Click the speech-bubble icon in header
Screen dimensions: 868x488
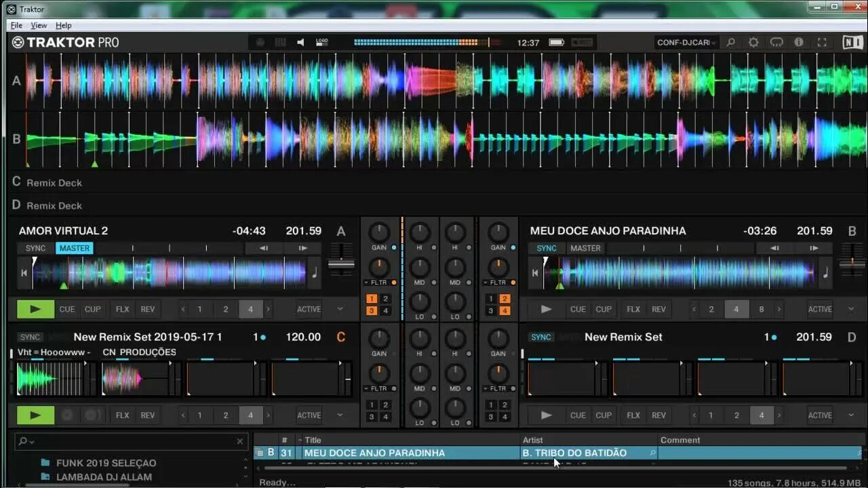(776, 42)
